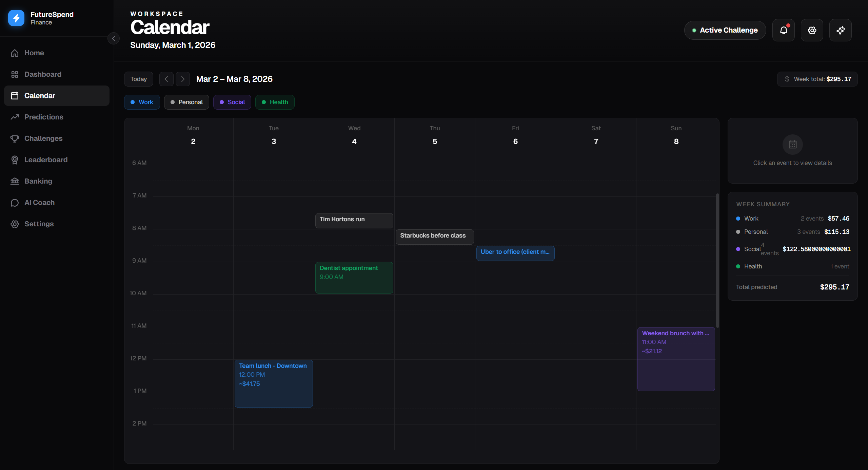Image resolution: width=868 pixels, height=470 pixels.
Task: Switch to Dashboard in sidebar
Action: point(43,74)
